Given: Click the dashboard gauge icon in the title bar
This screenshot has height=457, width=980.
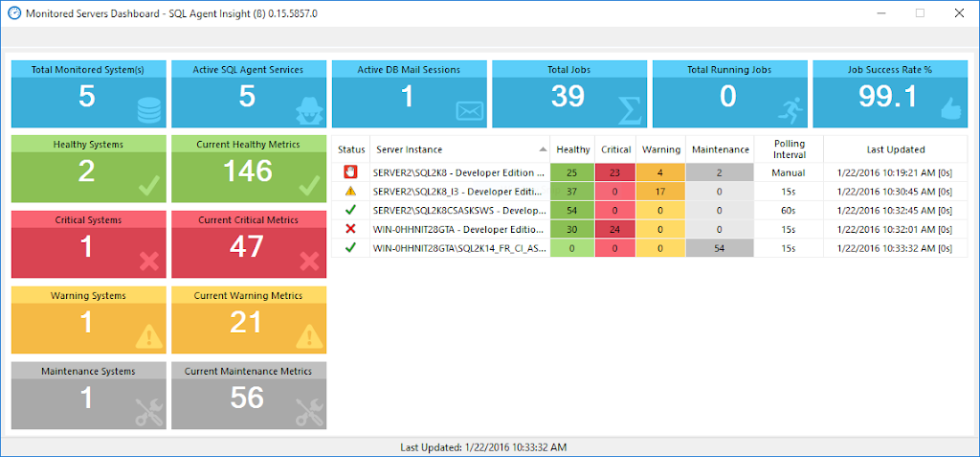Looking at the screenshot, I should [x=13, y=13].
